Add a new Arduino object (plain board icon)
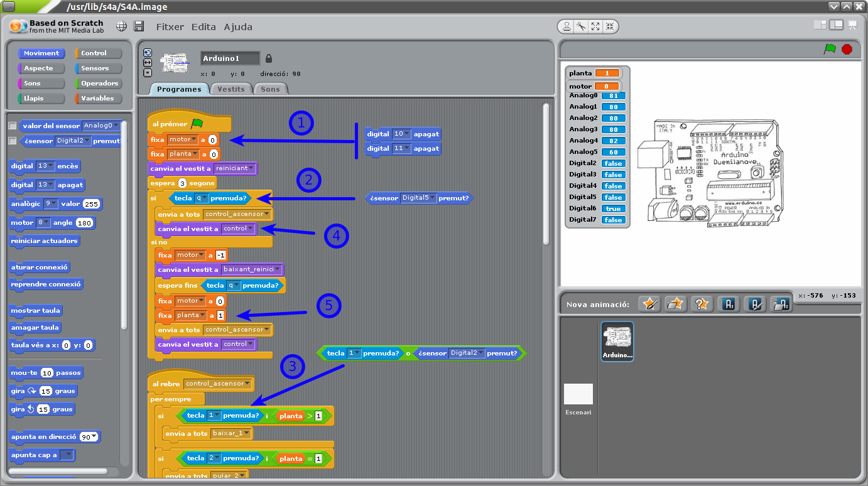The height and width of the screenshot is (486, 868). coord(729,304)
